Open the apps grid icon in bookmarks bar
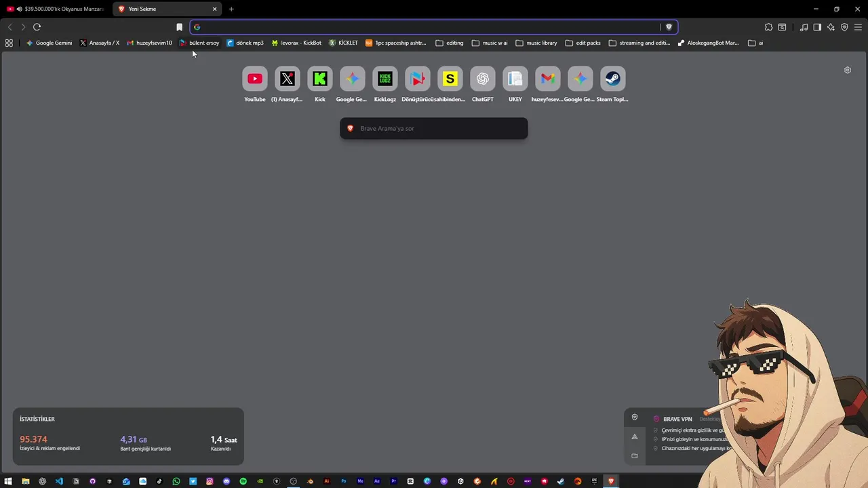 point(9,43)
